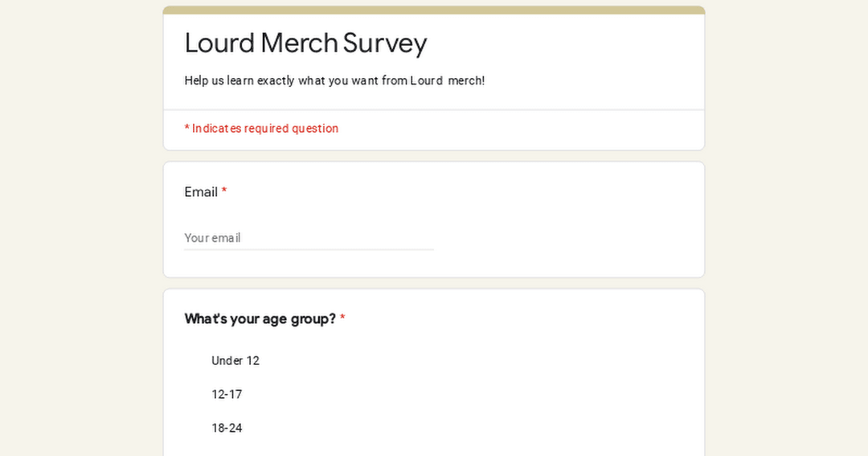Click the red asterisk after the age group question
Image resolution: width=868 pixels, height=456 pixels.
[342, 318]
